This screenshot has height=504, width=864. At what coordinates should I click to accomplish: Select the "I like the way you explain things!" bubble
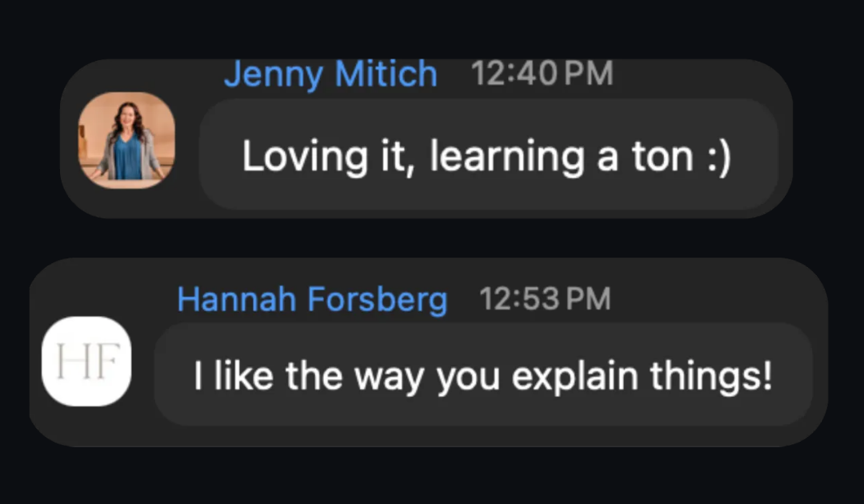click(483, 374)
